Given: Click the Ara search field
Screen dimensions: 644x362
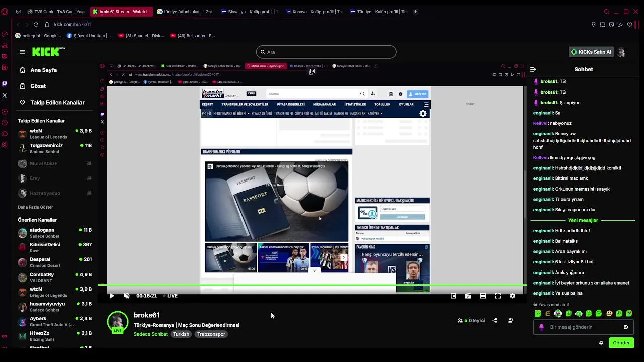Looking at the screenshot, I should click(326, 52).
